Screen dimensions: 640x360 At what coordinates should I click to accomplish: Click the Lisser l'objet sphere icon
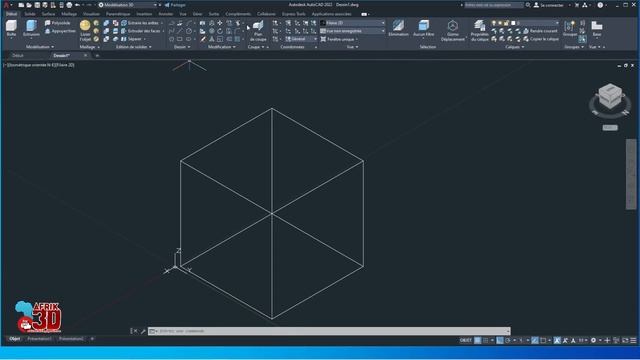click(x=85, y=25)
